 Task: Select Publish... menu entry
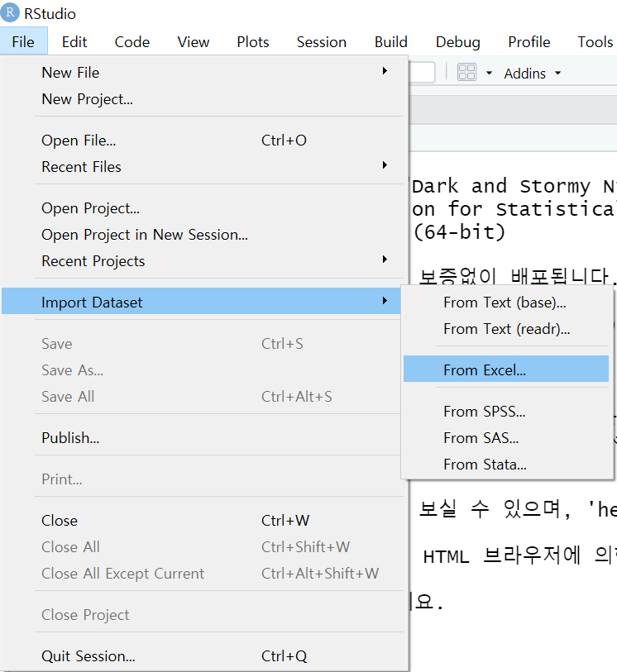pos(201,437)
